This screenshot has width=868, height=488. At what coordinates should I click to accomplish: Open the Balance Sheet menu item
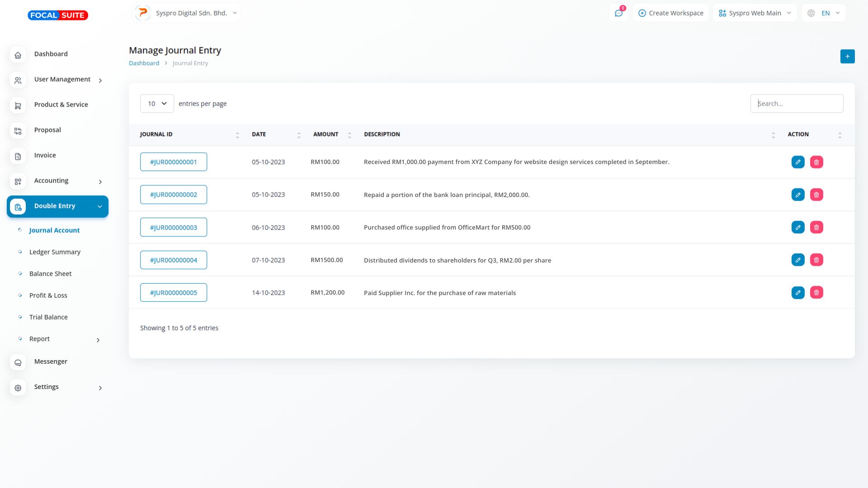pos(50,274)
